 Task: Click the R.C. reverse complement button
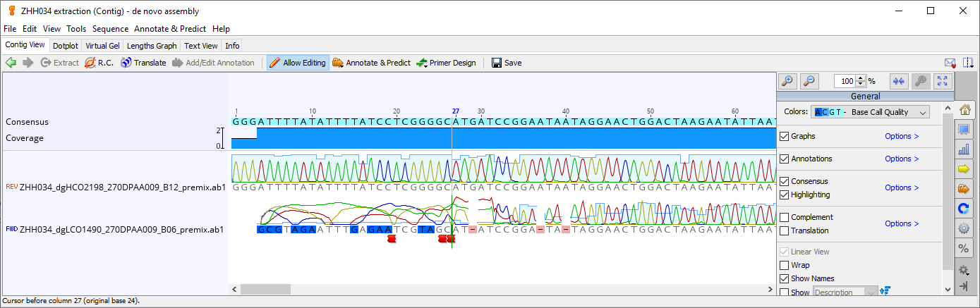click(99, 63)
